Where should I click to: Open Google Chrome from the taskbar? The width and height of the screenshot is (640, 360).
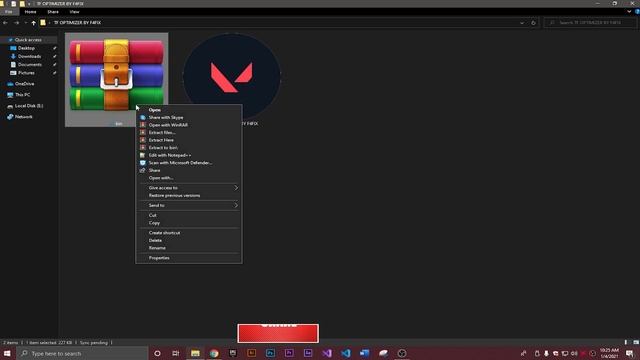coord(214,353)
